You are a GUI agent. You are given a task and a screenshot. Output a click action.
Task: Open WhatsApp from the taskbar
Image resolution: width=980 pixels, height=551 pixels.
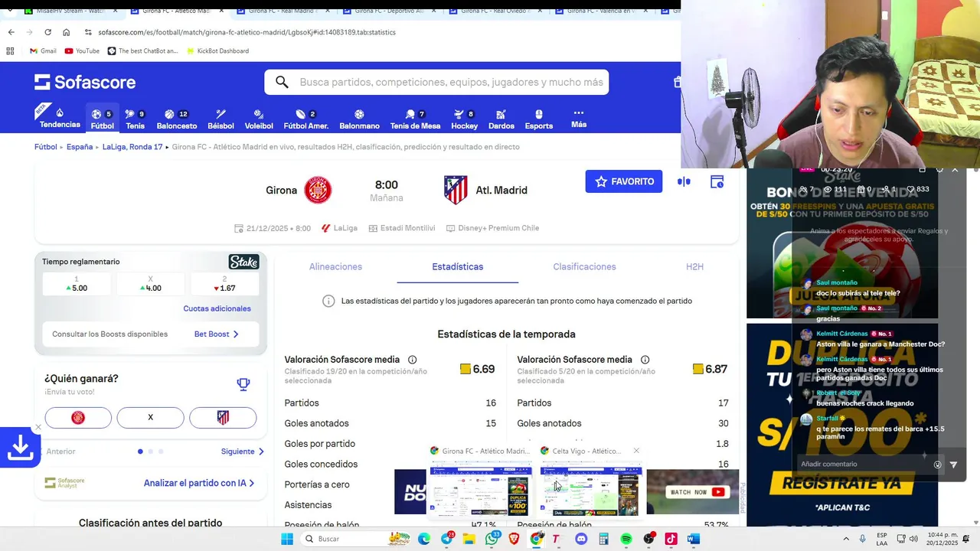point(492,539)
